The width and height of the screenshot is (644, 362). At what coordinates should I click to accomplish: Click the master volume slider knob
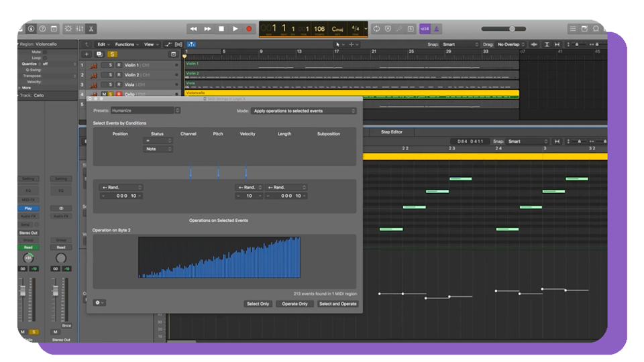tap(512, 29)
